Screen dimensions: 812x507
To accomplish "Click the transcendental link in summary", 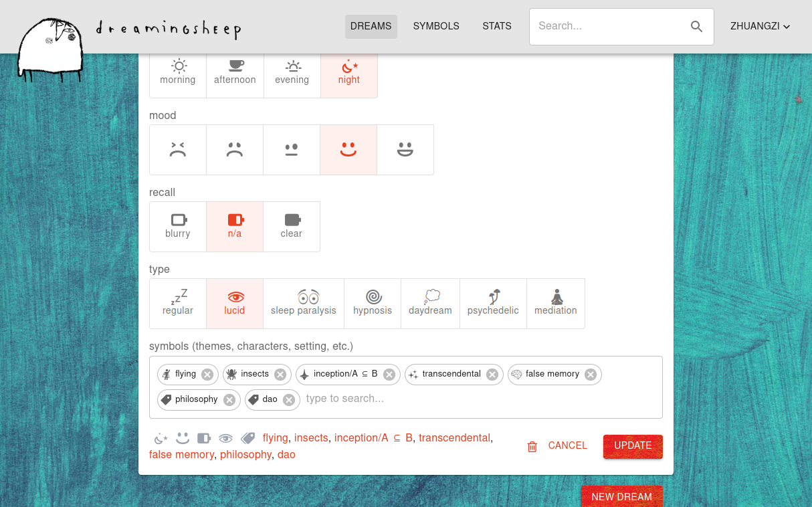I will [x=454, y=438].
